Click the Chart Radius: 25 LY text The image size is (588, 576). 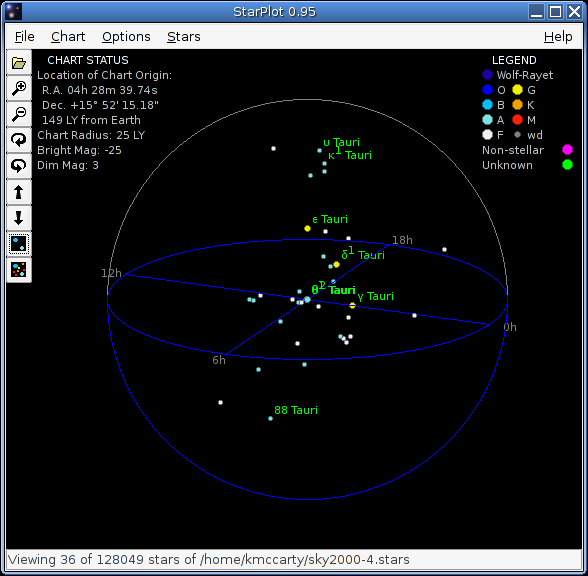click(91, 135)
